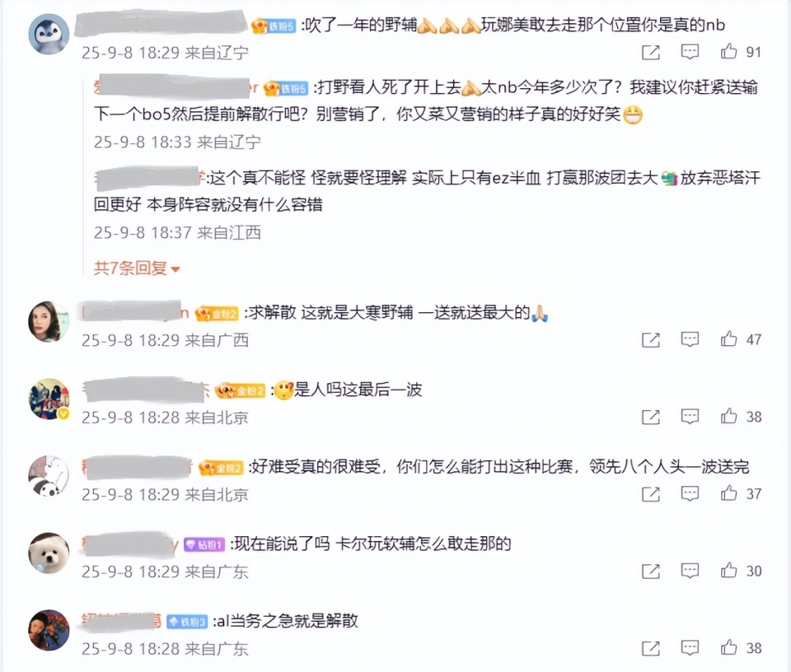Like the 求解散 comment with 47 likes
Screen dimensions: 791x672
click(x=728, y=338)
